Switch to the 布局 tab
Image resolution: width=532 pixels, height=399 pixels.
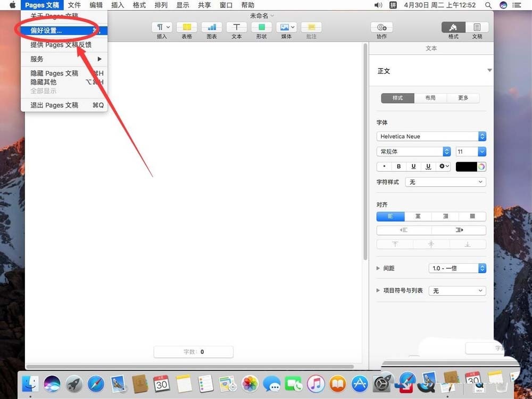(x=430, y=98)
